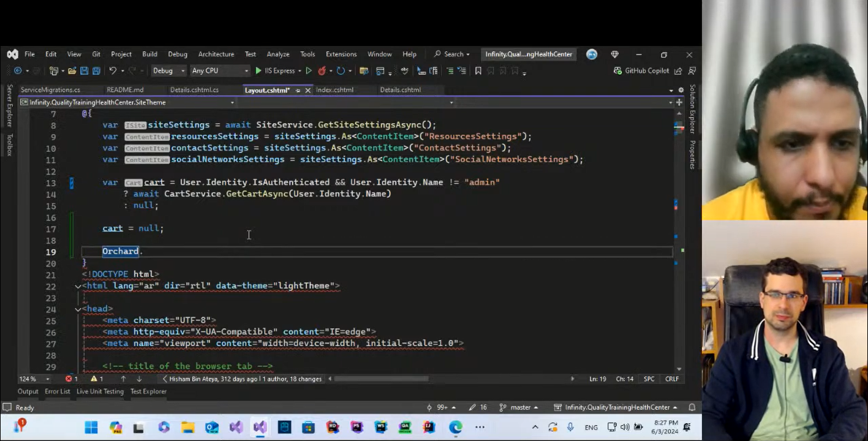Collapse the head tag at line 24
This screenshot has width=868, height=441.
point(78,309)
